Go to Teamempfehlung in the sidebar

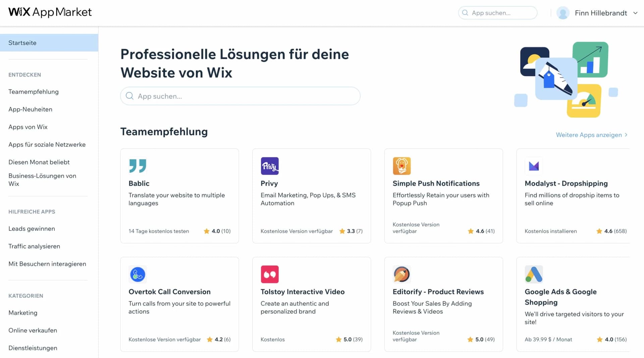coord(34,91)
